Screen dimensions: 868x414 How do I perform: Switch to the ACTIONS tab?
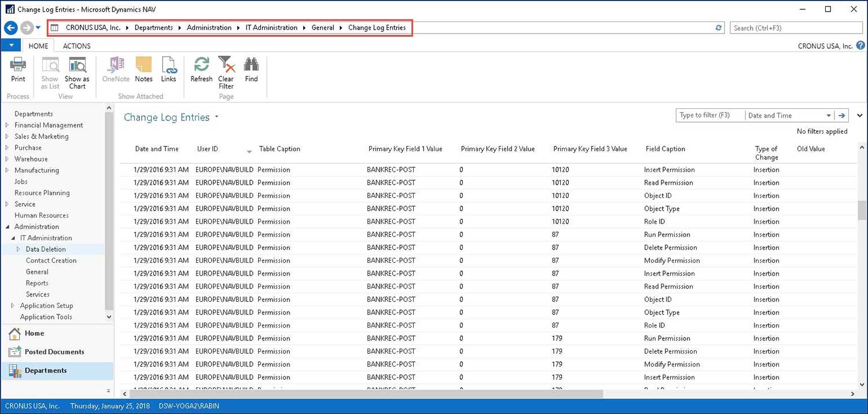[x=76, y=46]
